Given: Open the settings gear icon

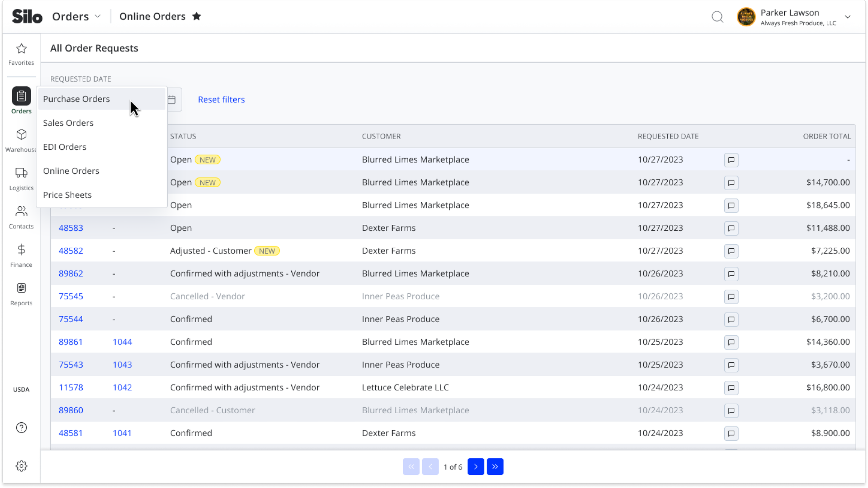Looking at the screenshot, I should (x=21, y=466).
